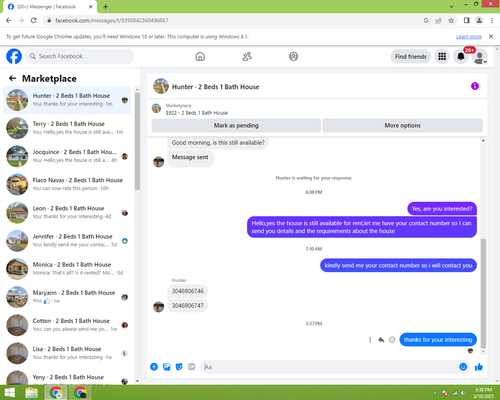Open File Explorer from taskbar
Screen dimensions: 500x400
click(x=32, y=393)
